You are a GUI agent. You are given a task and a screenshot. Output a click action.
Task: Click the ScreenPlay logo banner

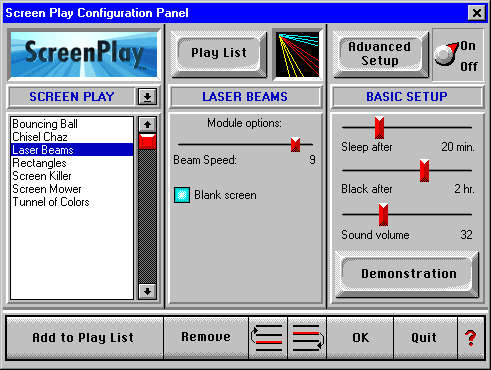point(84,55)
